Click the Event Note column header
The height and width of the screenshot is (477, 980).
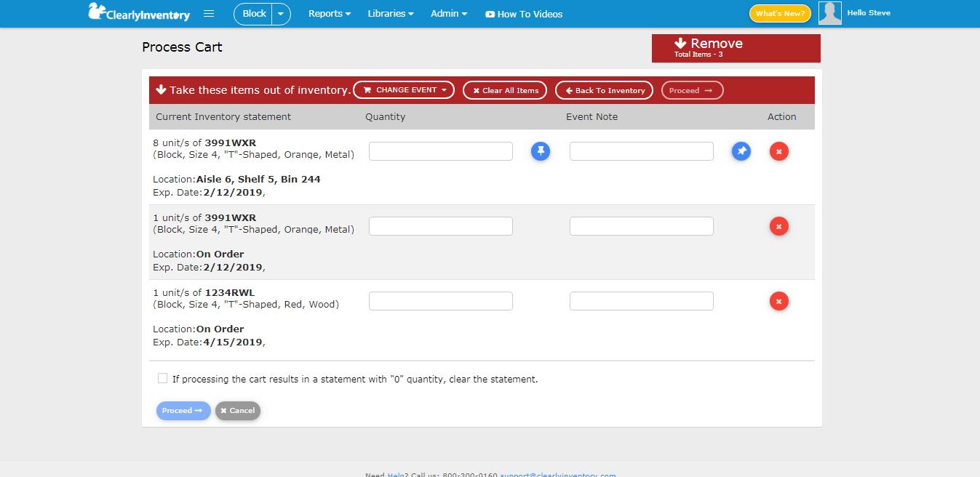[591, 117]
